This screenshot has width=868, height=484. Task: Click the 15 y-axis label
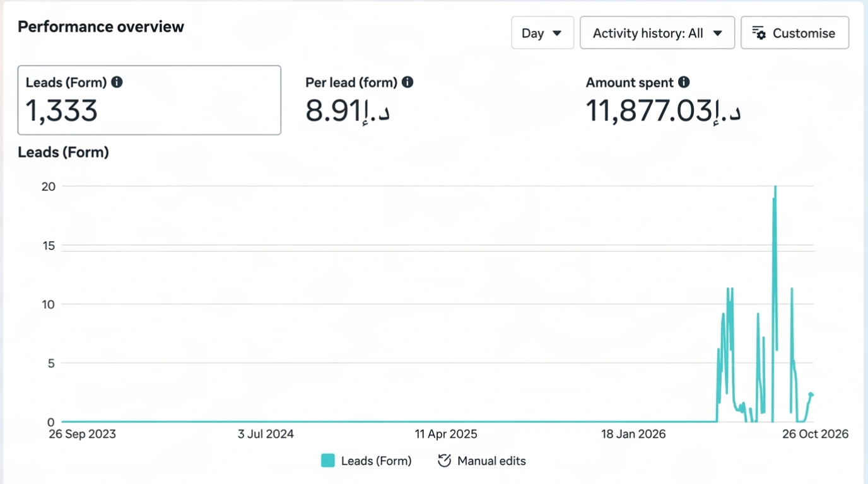click(49, 245)
